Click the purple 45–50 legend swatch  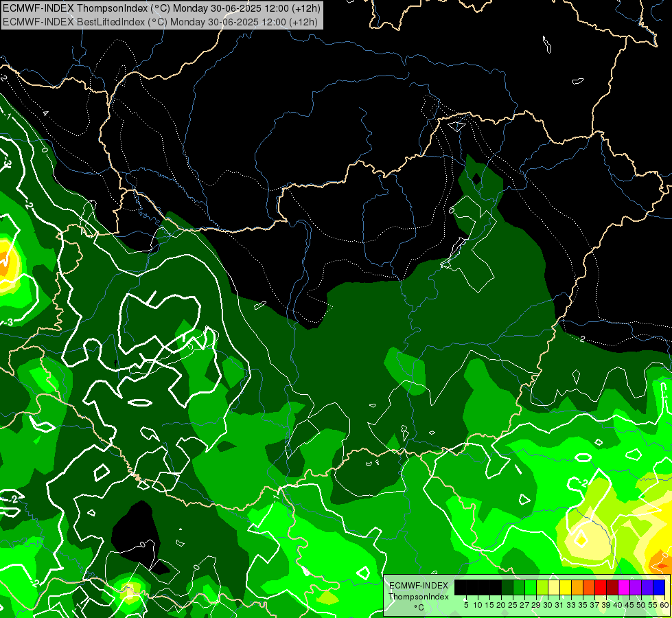pos(636,587)
